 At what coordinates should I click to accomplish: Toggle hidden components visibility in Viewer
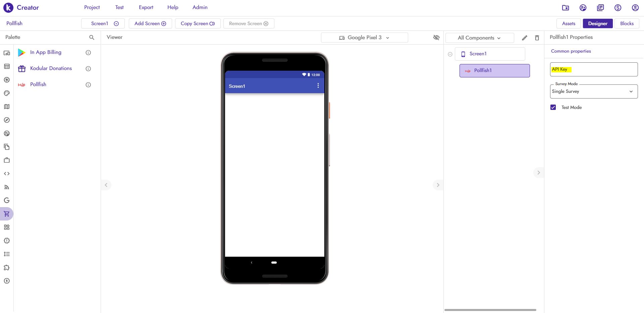coord(436,38)
